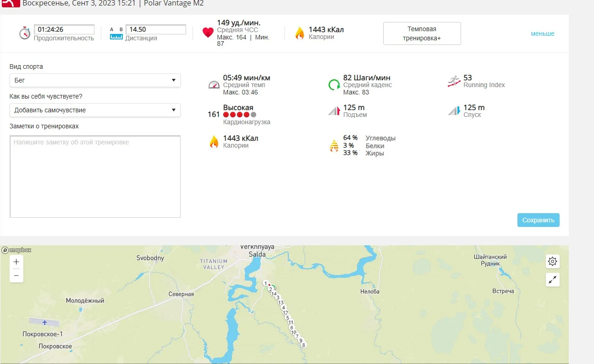Open the Вид спорта dropdown
The width and height of the screenshot is (594, 364).
pos(95,80)
